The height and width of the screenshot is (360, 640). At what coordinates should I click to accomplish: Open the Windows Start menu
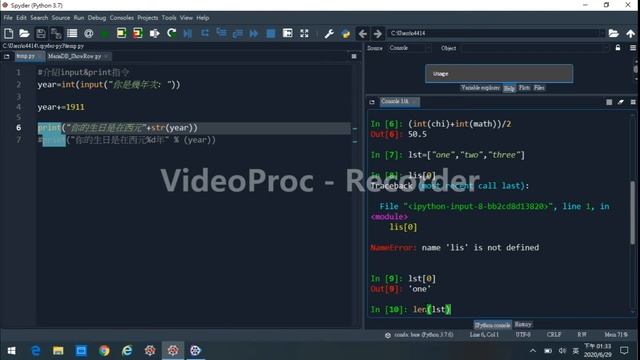[11, 351]
